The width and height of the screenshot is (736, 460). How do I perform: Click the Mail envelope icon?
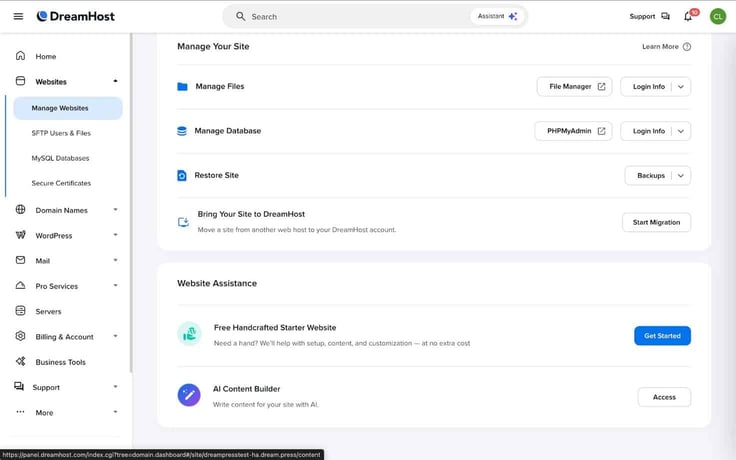click(x=20, y=260)
